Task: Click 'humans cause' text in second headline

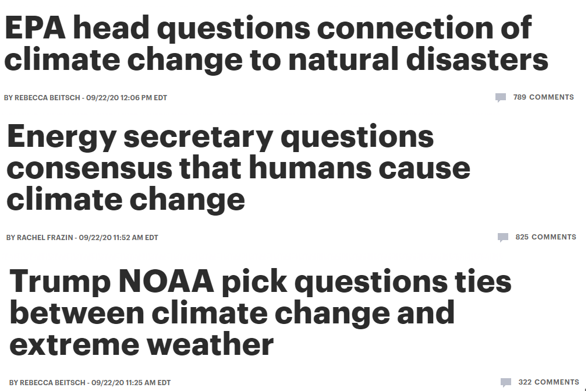Action: pyautogui.click(x=359, y=167)
